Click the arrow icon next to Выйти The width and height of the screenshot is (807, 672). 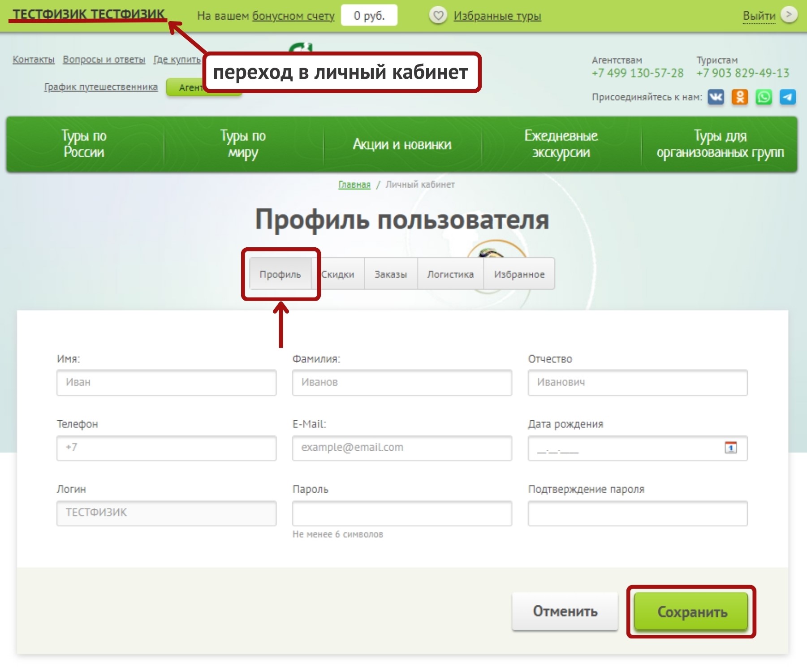789,15
